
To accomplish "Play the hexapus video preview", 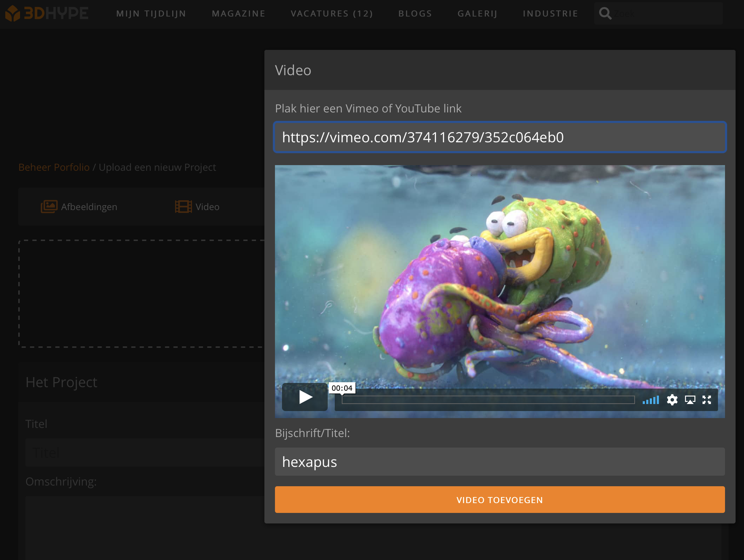I will 305,397.
